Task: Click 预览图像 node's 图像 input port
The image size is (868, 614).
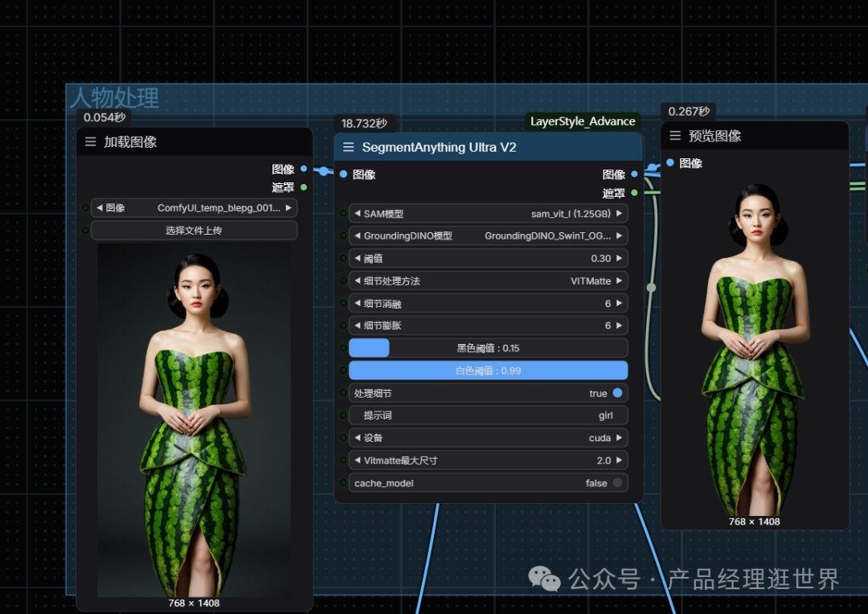Action: click(x=669, y=163)
